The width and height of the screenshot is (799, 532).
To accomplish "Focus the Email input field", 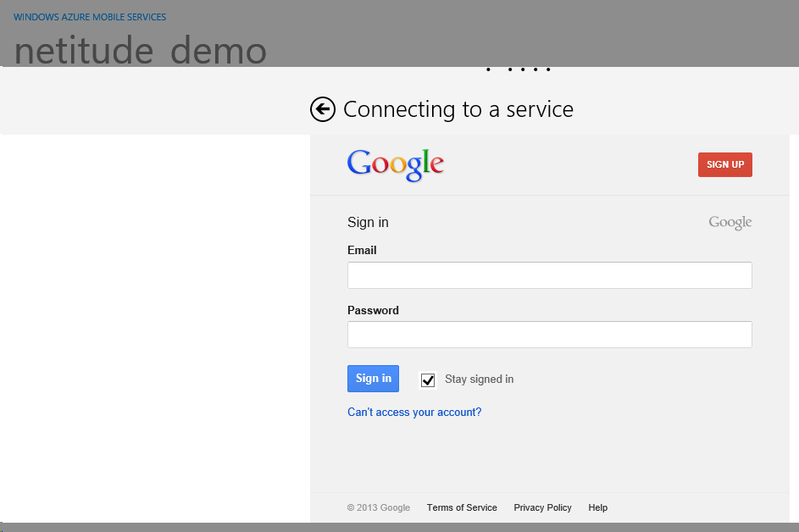I will click(x=549, y=275).
